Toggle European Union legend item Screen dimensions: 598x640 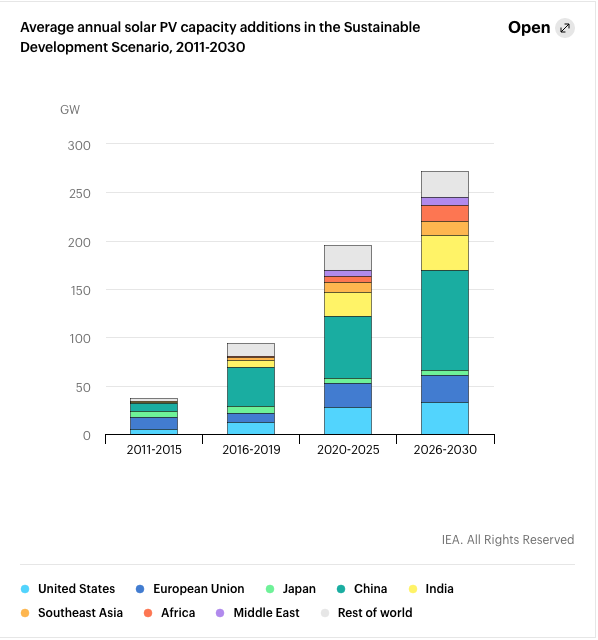point(190,589)
